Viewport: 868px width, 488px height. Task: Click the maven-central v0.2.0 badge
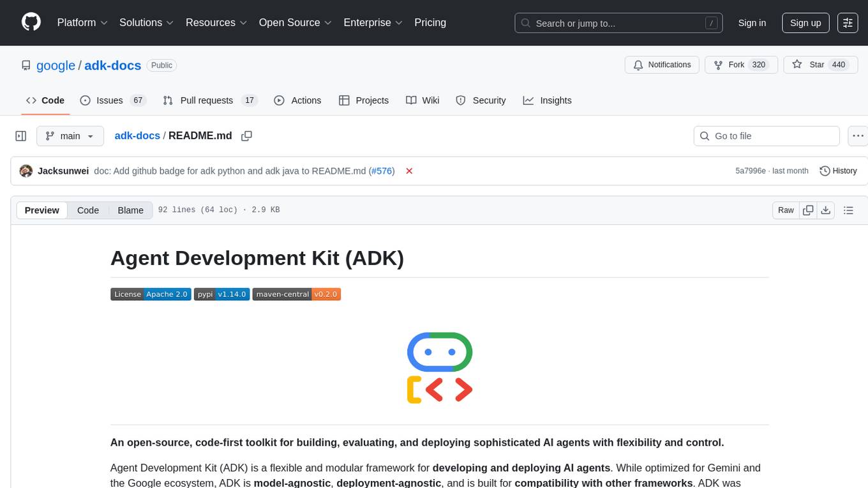point(297,294)
